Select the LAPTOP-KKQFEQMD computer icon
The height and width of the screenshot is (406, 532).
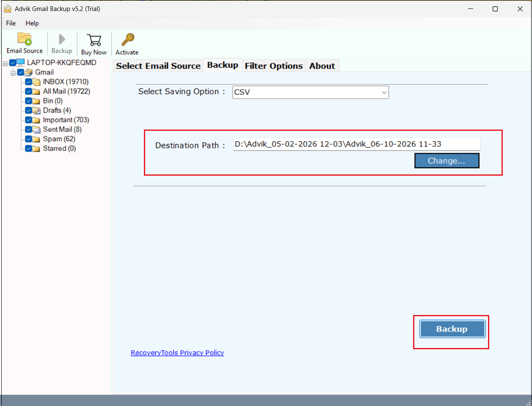point(21,63)
